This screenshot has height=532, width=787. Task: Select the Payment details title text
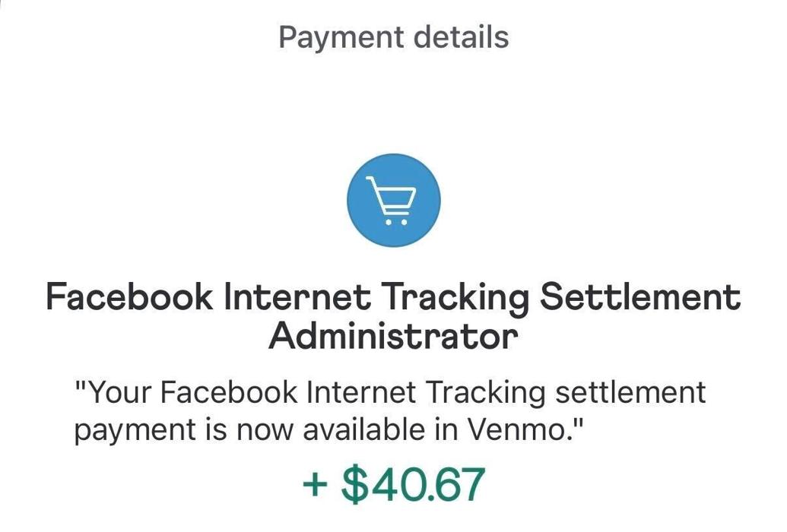(393, 36)
